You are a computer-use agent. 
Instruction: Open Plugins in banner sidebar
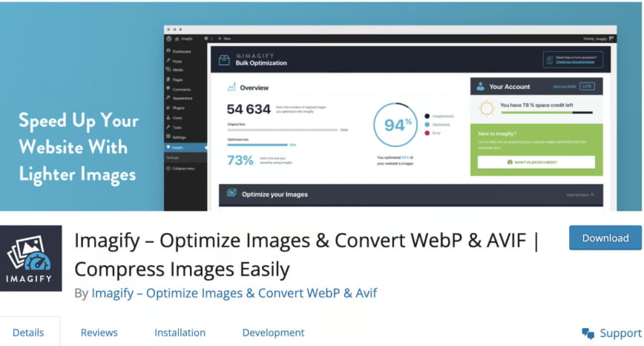pyautogui.click(x=178, y=108)
